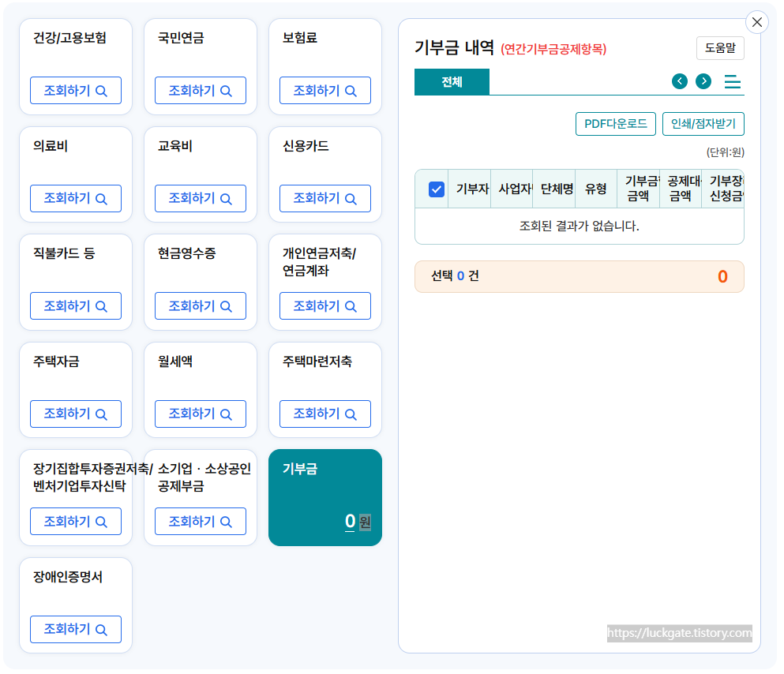The image size is (784, 674).
Task: Click 조회하기 under 개인연금저축/연금계좌
Action: (x=325, y=305)
